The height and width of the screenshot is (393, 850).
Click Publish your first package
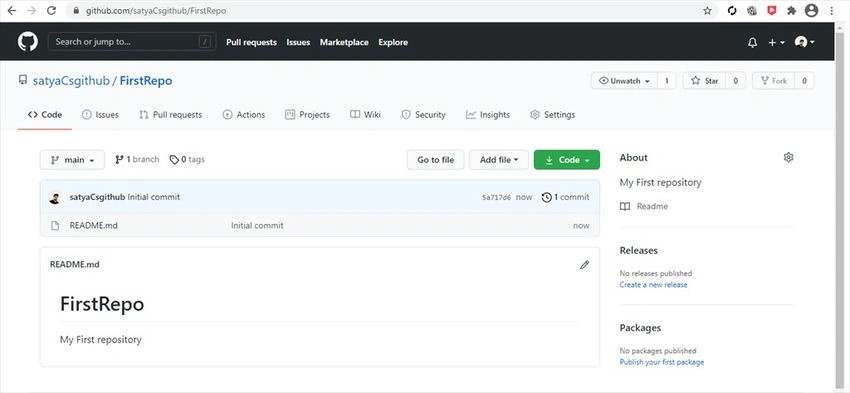pos(662,362)
